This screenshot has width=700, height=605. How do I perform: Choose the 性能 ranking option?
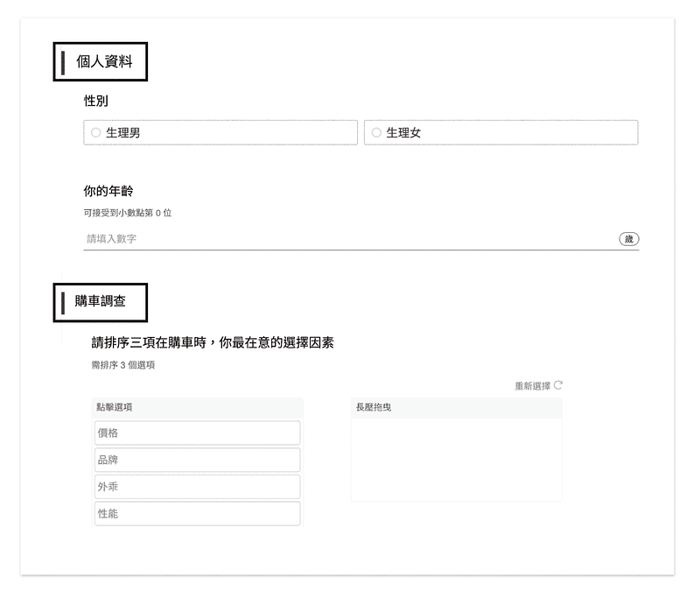(198, 513)
